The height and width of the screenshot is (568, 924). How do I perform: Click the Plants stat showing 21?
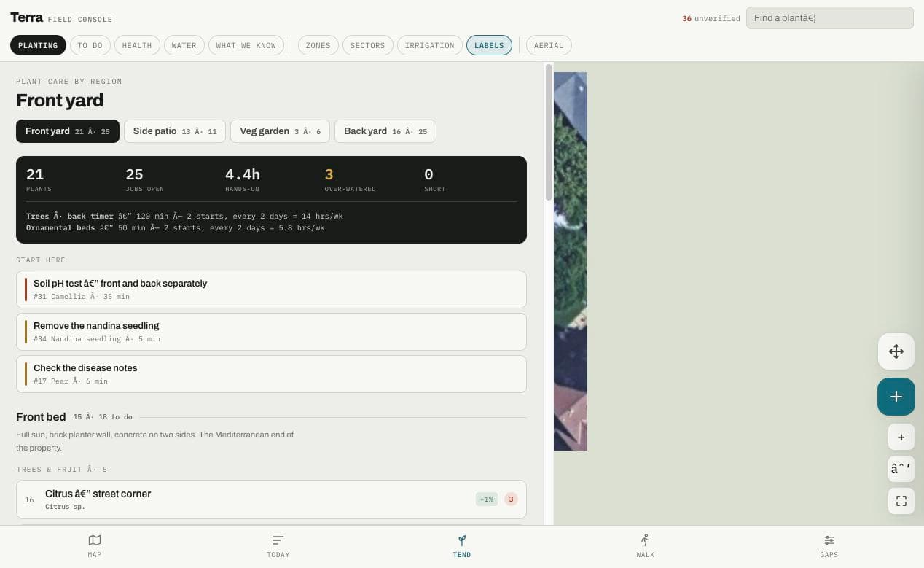click(39, 179)
